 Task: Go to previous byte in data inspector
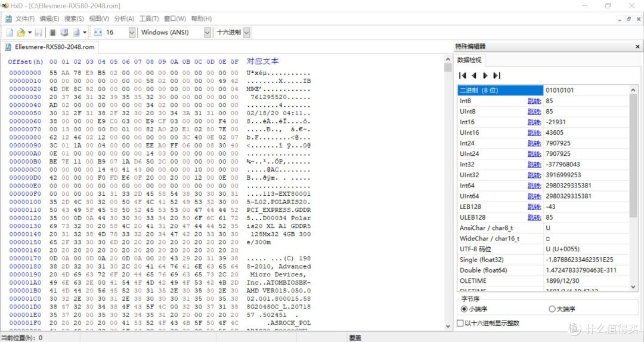(474, 76)
